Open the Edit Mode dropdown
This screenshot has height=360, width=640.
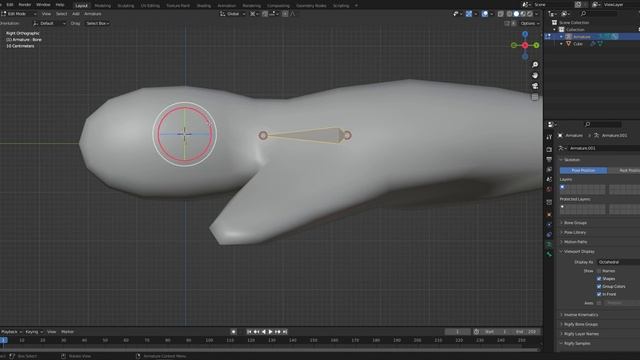[x=19, y=14]
